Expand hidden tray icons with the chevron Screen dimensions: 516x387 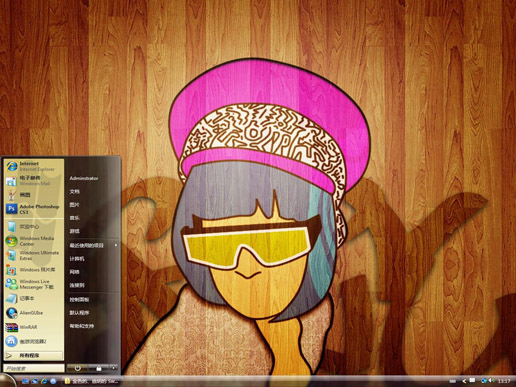click(464, 381)
